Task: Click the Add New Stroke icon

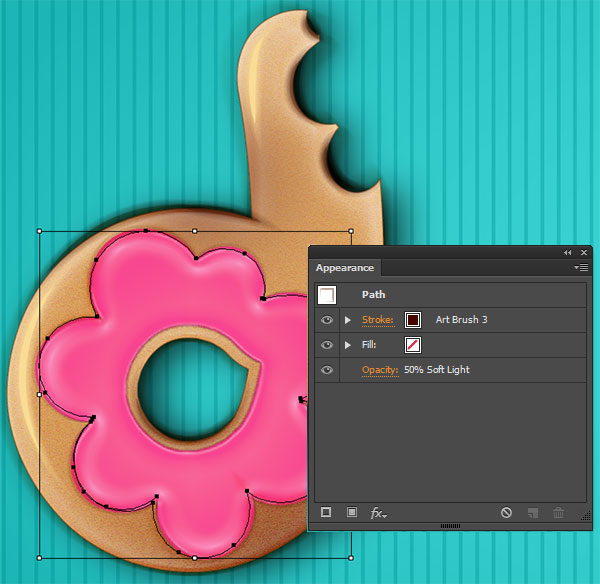Action: [x=327, y=512]
